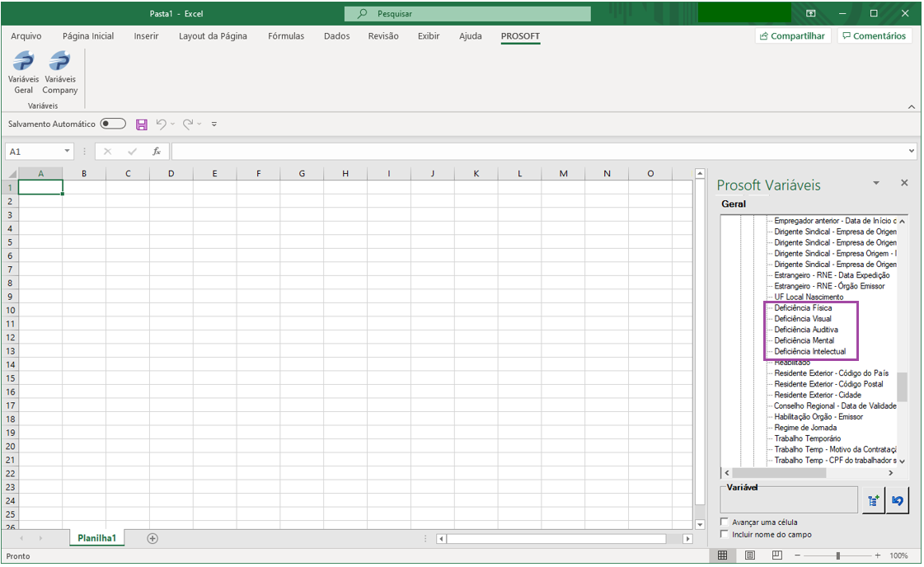
Task: Click insert variable icon beside Variável box
Action: coord(874,500)
